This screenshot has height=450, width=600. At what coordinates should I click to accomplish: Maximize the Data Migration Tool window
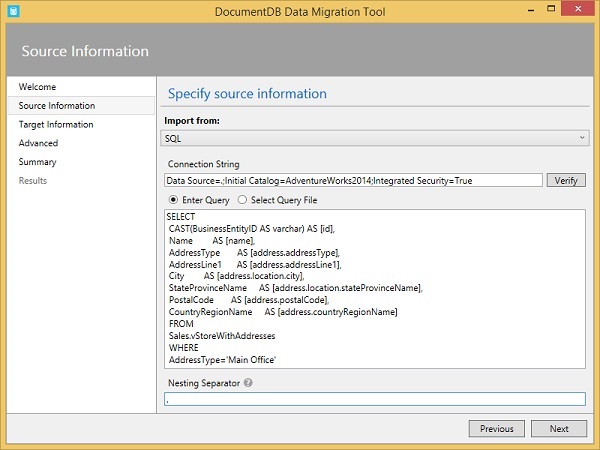[555, 10]
